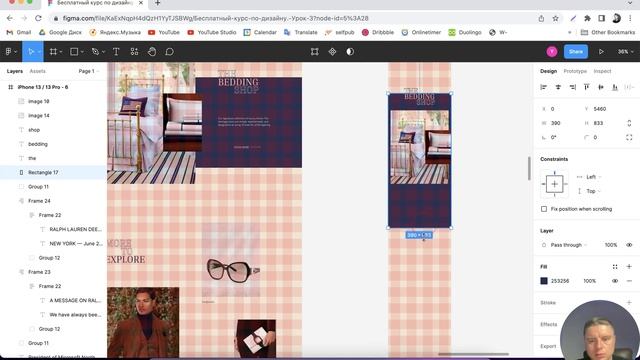Start the prototype Present play button
Viewport: 640px width, 360px height.
tap(601, 52)
